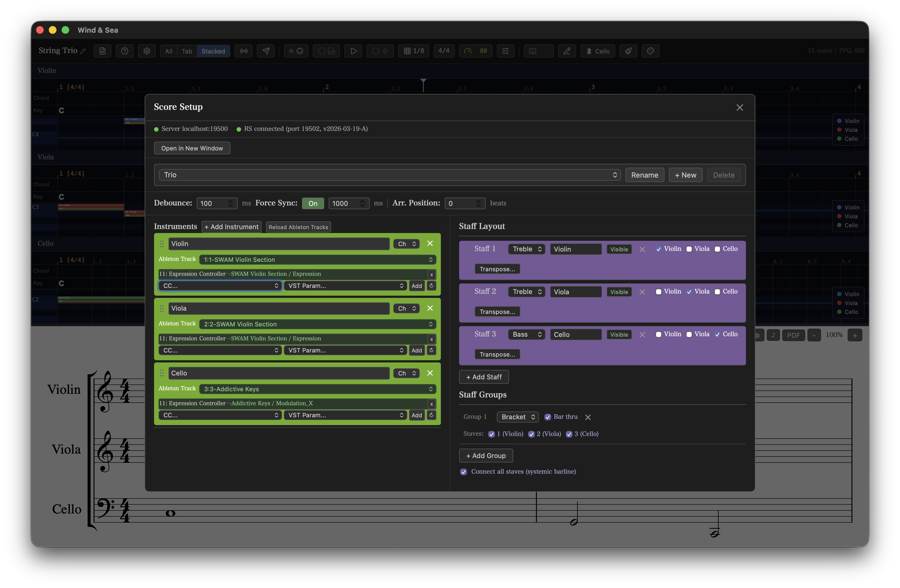Click the broadcast signal icon
The image size is (900, 588).
(244, 51)
